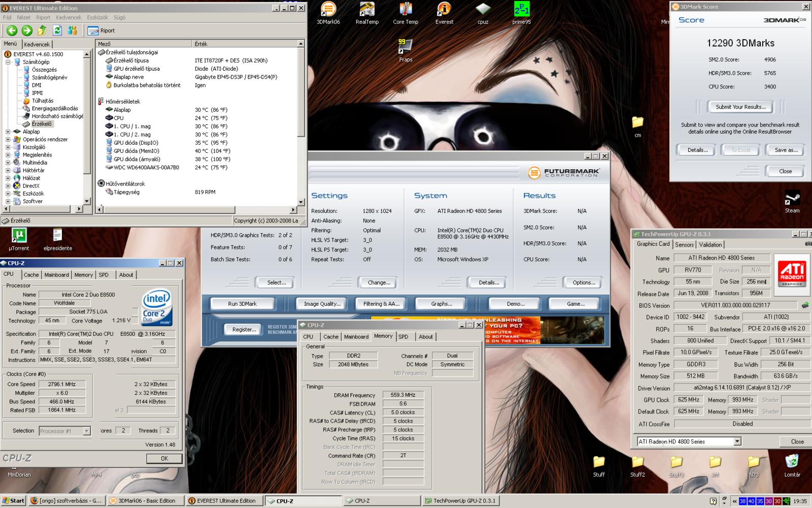Click EVEREST forward arrow toolbar icon
The image size is (812, 508).
27,30
